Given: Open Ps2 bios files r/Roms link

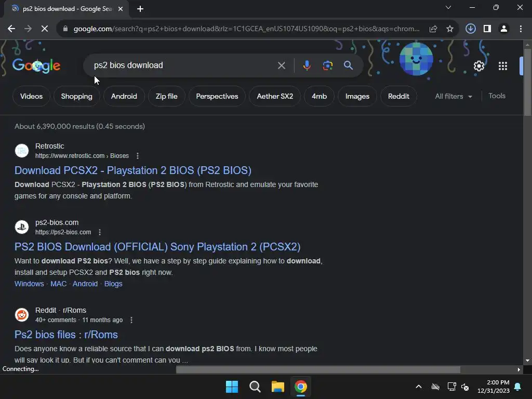Looking at the screenshot, I should click(x=66, y=335).
